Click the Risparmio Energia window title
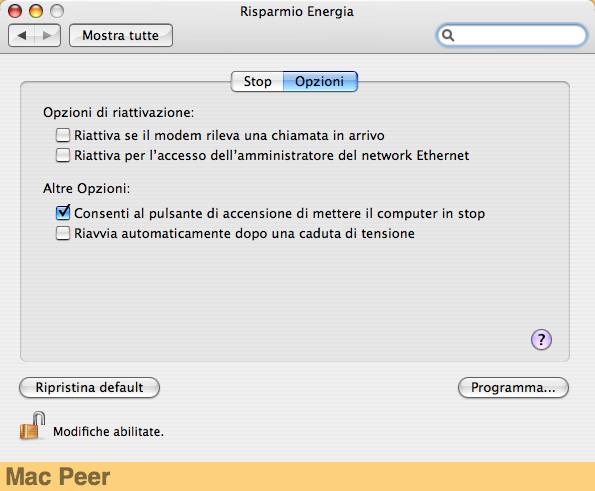Image resolution: width=595 pixels, height=491 pixels. (x=297, y=11)
